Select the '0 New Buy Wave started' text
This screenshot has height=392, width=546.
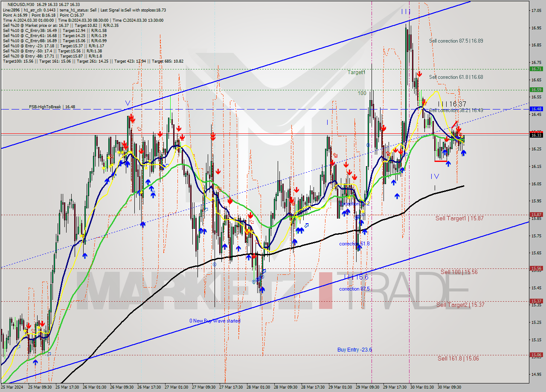[215, 321]
